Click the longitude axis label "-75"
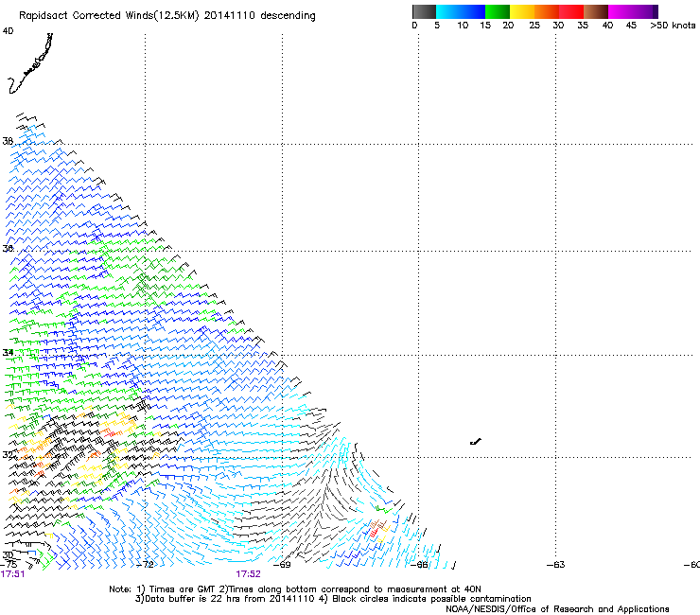 pyautogui.click(x=9, y=565)
